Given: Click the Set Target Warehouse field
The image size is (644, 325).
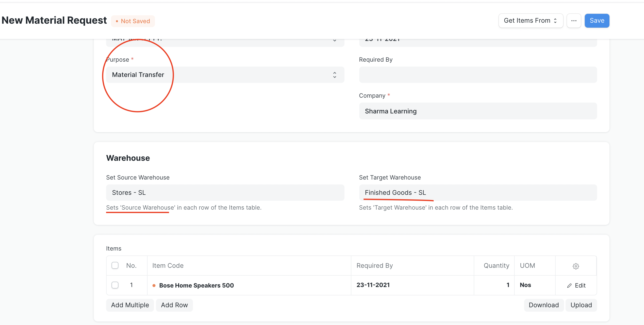Looking at the screenshot, I should tap(477, 193).
